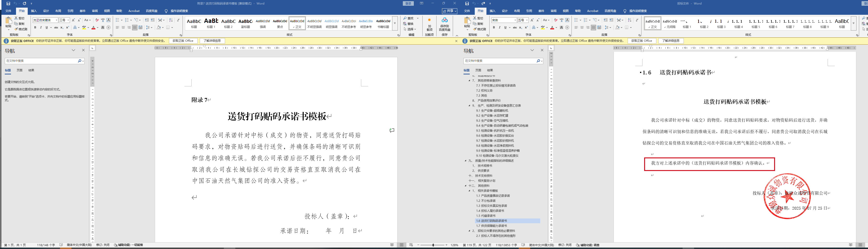The height and width of the screenshot is (249, 868).
Task: Open the 五号 font size dropdown
Action: click(x=527, y=20)
